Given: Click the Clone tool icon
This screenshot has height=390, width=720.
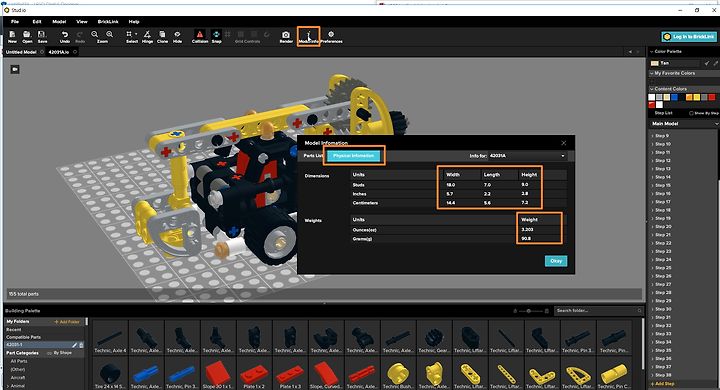Looking at the screenshot, I should [x=163, y=37].
